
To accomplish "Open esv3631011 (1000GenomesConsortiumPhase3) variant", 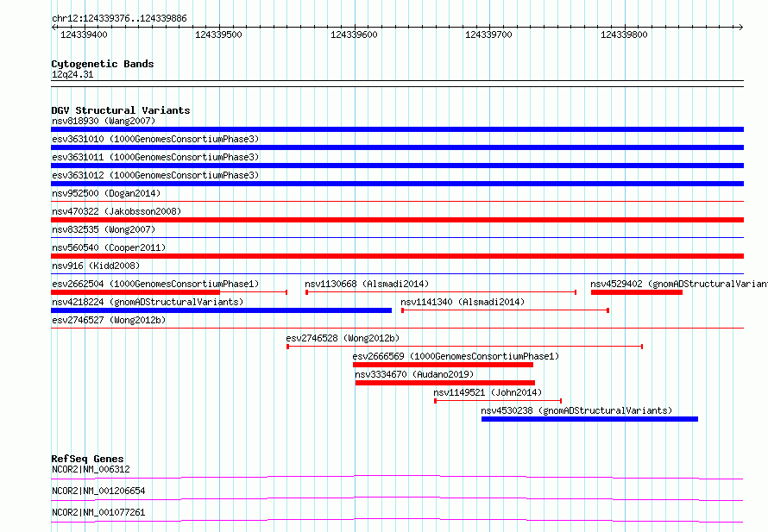I will (x=155, y=157).
